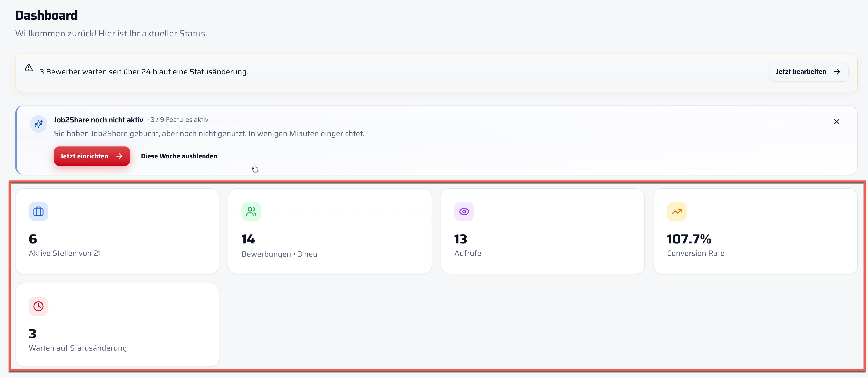
Task: Click the Dashboard page heading
Action: point(46,15)
